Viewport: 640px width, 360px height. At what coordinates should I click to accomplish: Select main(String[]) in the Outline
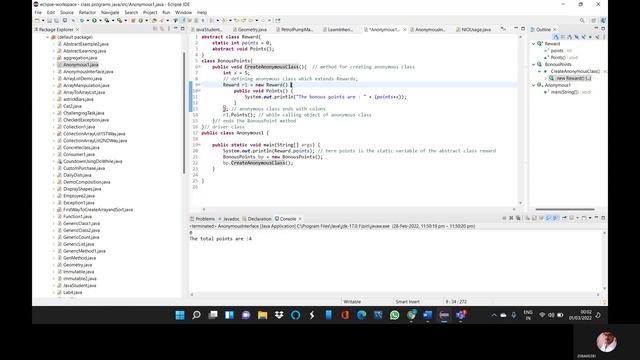pyautogui.click(x=567, y=92)
